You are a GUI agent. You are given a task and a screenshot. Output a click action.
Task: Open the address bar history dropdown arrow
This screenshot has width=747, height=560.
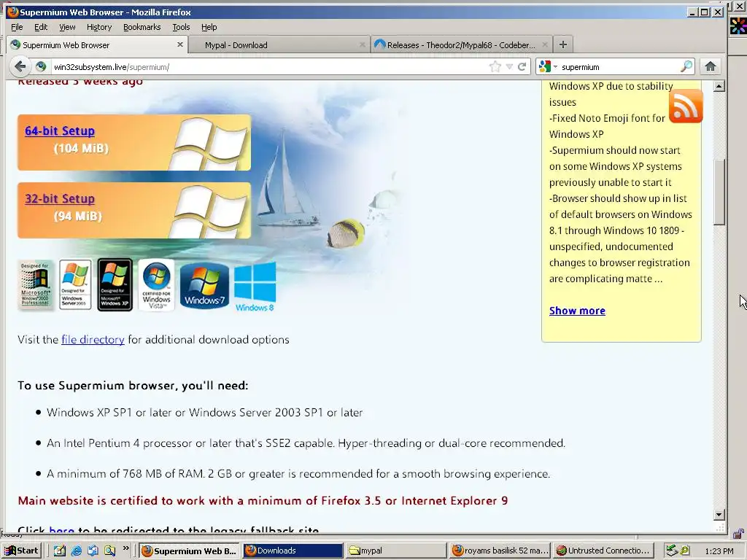[x=509, y=66]
